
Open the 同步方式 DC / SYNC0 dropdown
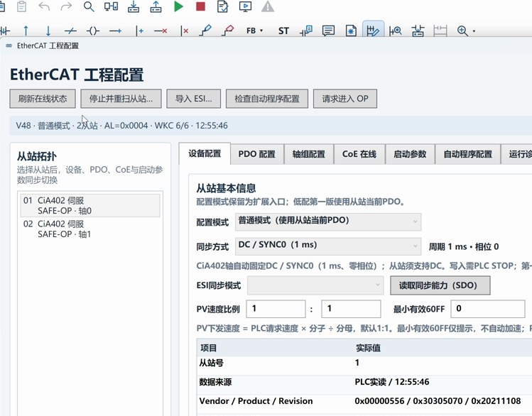pyautogui.click(x=328, y=246)
